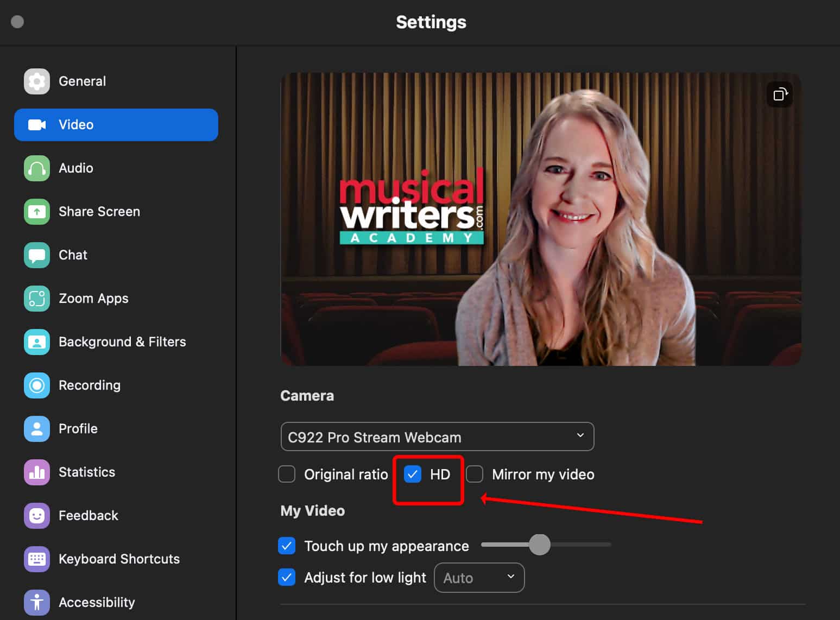The width and height of the screenshot is (840, 620).
Task: Click the Feedback smiley icon
Action: point(37,516)
